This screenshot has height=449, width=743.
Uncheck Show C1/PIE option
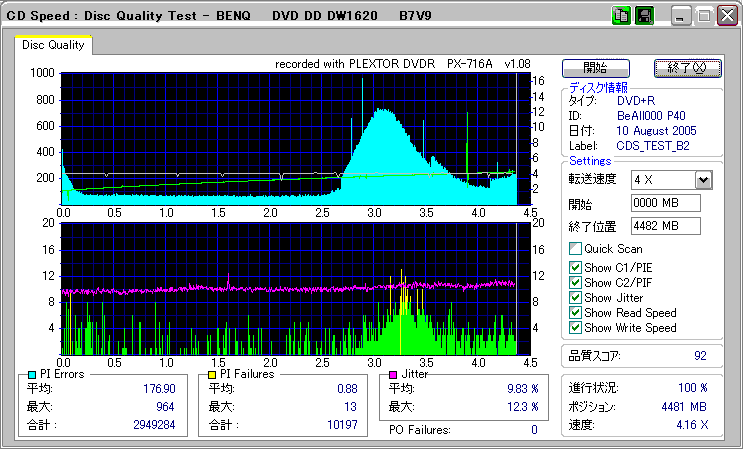pyautogui.click(x=575, y=267)
